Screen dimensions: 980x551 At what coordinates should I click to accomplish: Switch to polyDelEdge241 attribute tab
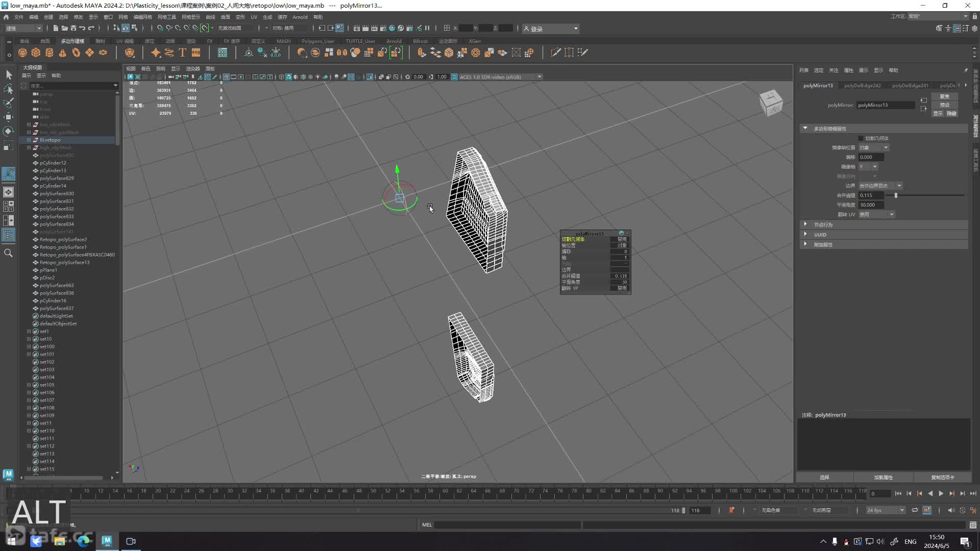click(910, 86)
